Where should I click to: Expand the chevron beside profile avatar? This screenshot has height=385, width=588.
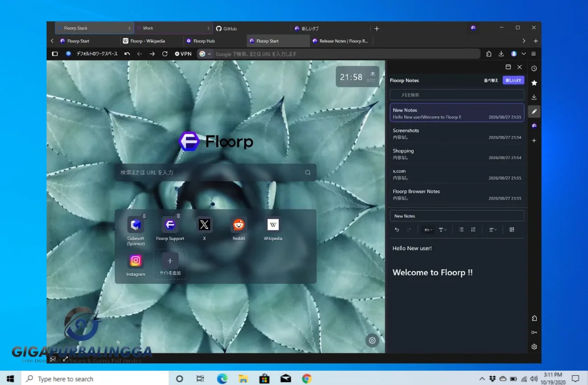click(524, 54)
